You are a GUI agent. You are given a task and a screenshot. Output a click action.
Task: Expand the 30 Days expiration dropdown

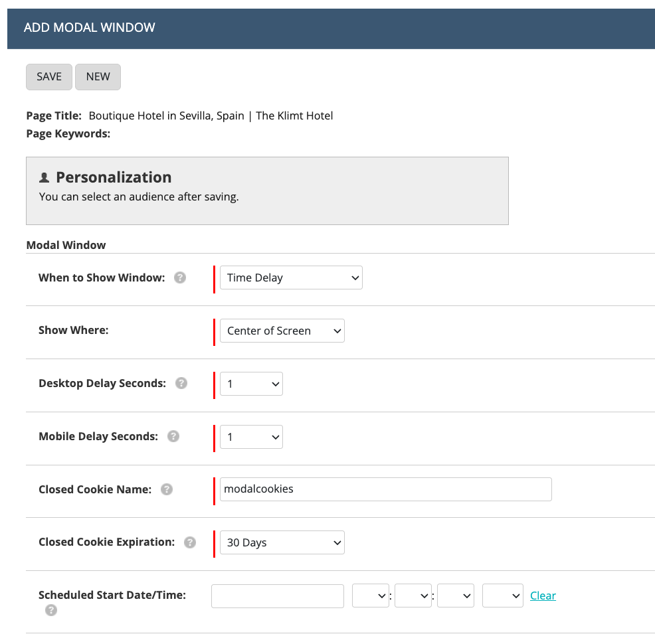tap(282, 542)
